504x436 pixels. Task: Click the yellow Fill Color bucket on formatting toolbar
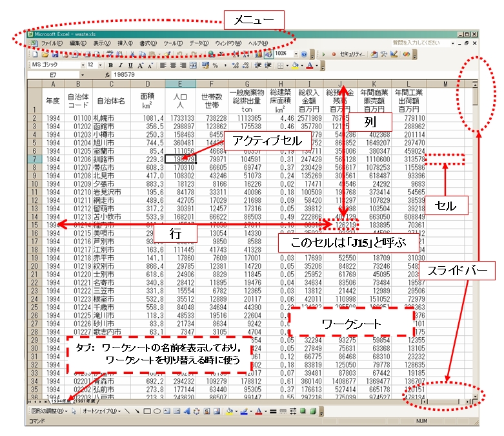click(295, 65)
